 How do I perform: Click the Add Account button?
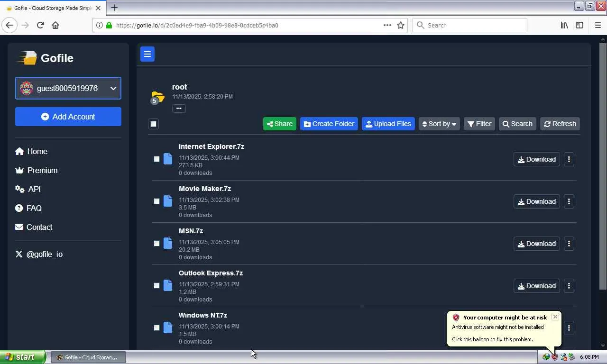[x=68, y=117]
